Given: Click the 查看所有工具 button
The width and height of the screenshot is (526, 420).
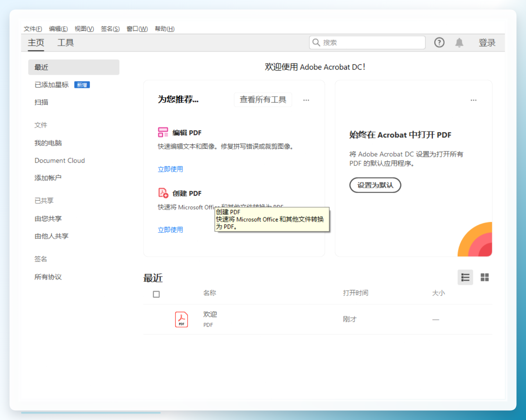Looking at the screenshot, I should coord(263,100).
